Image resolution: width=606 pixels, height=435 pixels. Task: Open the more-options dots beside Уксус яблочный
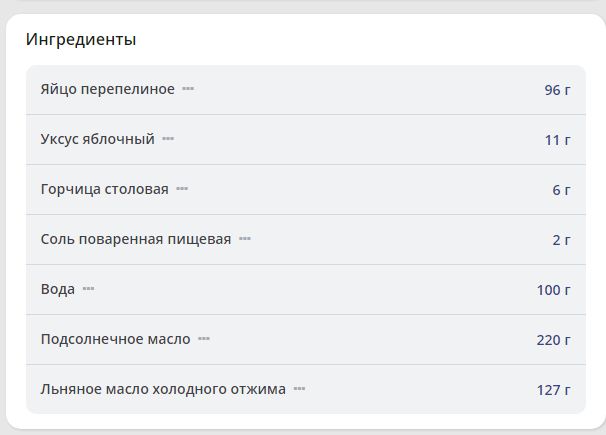168,139
